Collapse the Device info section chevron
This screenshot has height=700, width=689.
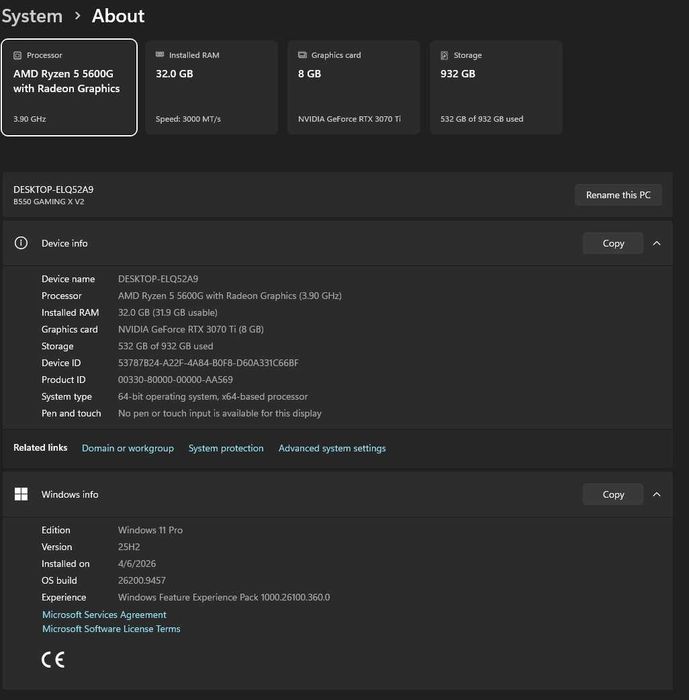(x=656, y=243)
